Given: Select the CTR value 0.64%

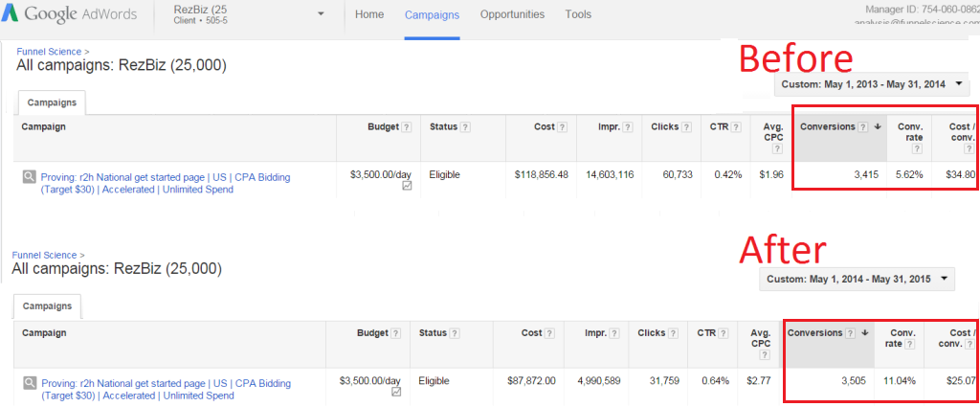Looking at the screenshot, I should 715,381.
